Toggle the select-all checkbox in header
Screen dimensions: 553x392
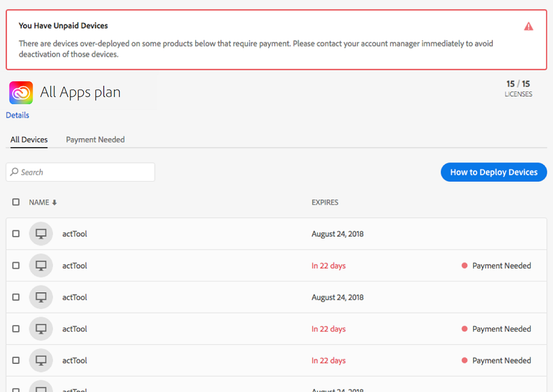(x=16, y=202)
